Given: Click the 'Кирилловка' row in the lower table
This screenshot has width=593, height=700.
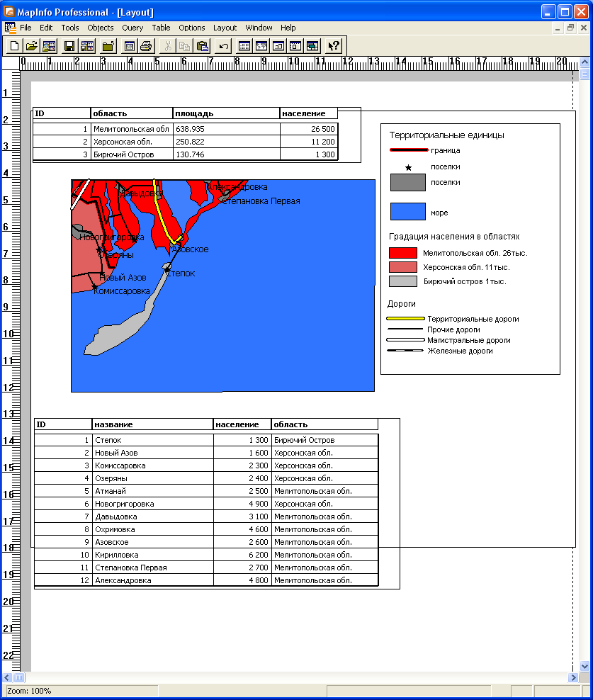Looking at the screenshot, I should 206,555.
